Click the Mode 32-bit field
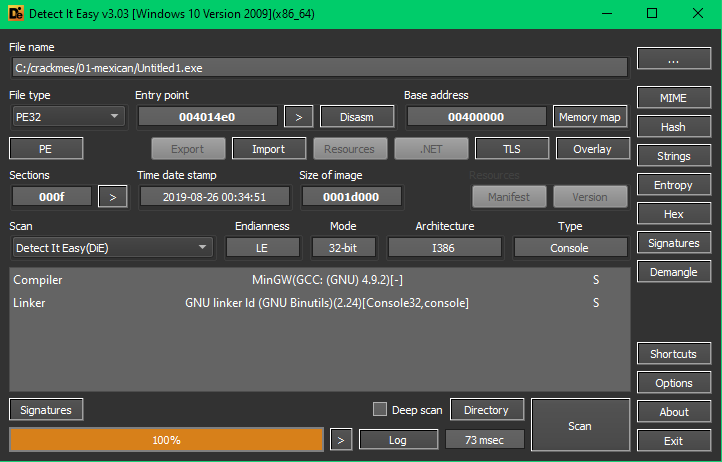Image resolution: width=722 pixels, height=462 pixels. [x=344, y=247]
